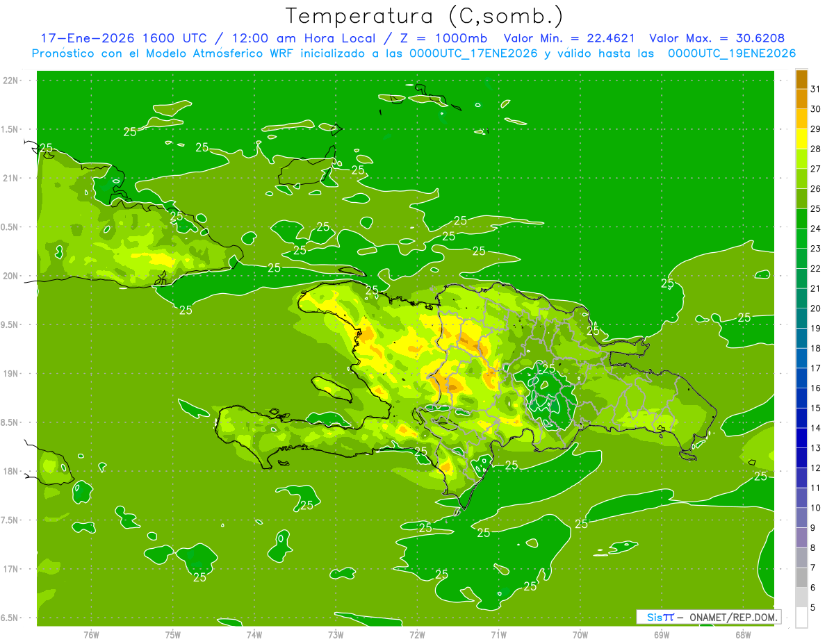Image resolution: width=834 pixels, height=644 pixels.
Task: Click the legend value 31
Action: tap(816, 89)
